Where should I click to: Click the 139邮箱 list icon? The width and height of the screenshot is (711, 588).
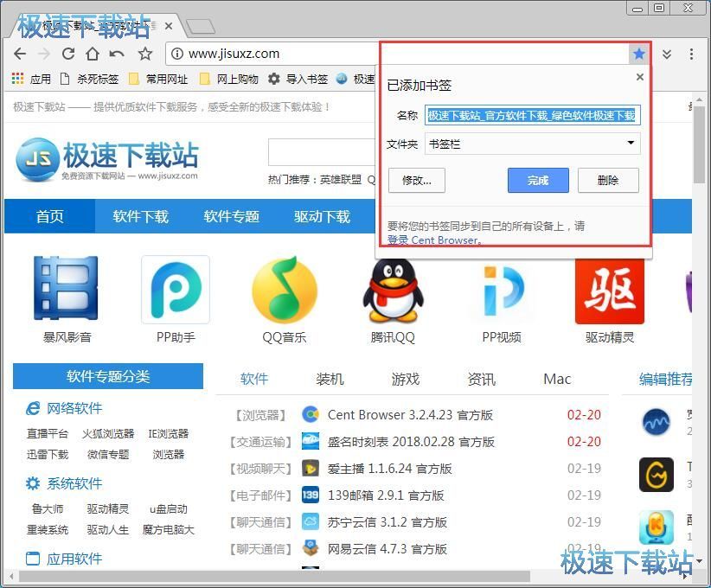311,495
